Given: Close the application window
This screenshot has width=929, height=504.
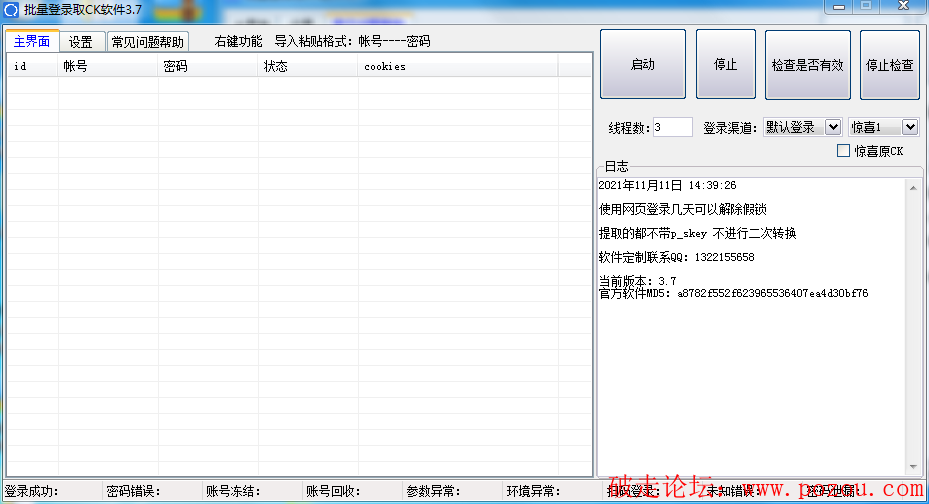Looking at the screenshot, I should pos(903,6).
